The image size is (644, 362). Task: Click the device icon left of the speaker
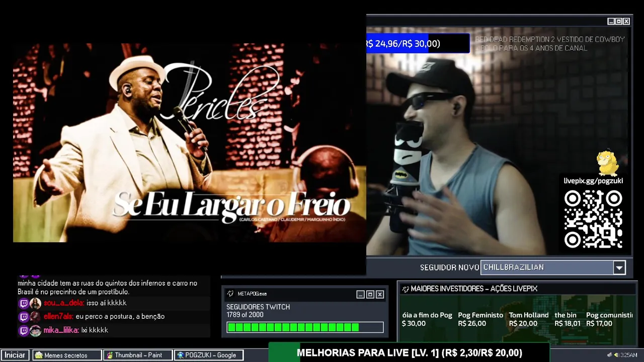coord(610,355)
